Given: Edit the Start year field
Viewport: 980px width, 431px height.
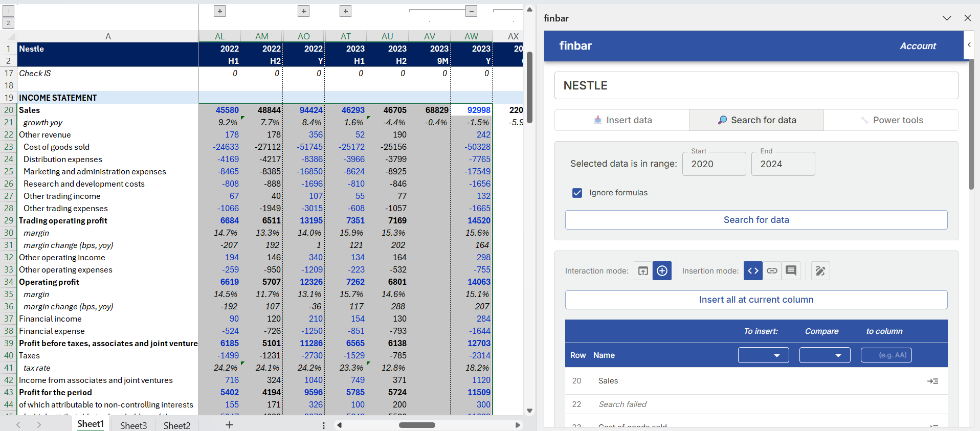Looking at the screenshot, I should (x=714, y=164).
